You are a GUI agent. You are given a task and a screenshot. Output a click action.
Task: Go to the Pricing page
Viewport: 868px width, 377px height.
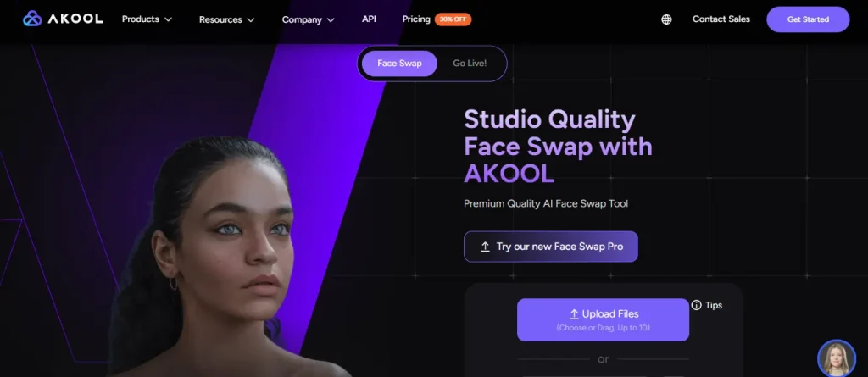pyautogui.click(x=415, y=19)
